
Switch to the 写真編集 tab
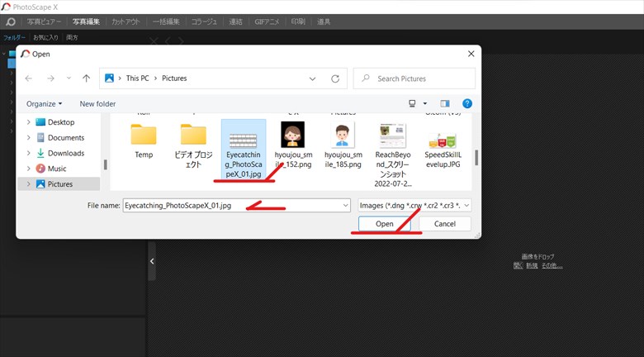(x=86, y=21)
